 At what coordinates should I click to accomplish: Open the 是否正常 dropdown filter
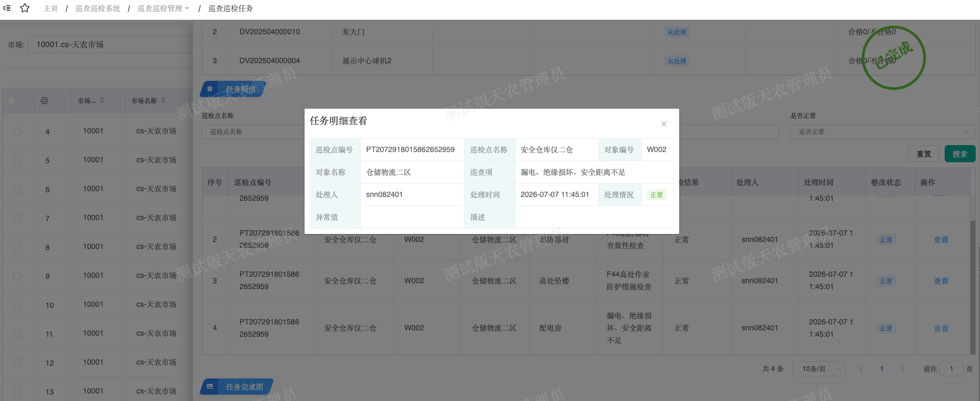[x=883, y=132]
